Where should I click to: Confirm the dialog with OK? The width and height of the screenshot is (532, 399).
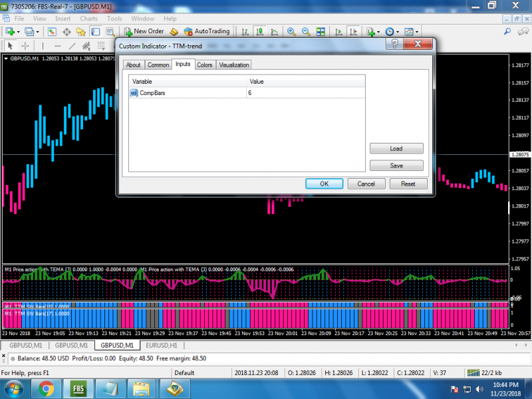click(324, 184)
